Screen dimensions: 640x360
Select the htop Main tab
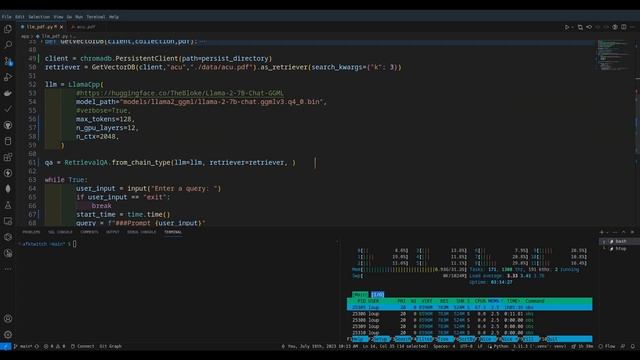360,294
